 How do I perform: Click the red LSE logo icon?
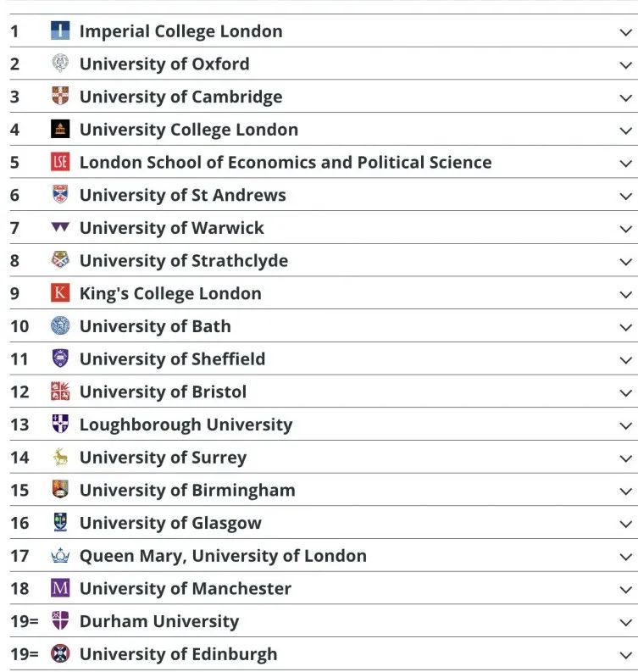60,162
